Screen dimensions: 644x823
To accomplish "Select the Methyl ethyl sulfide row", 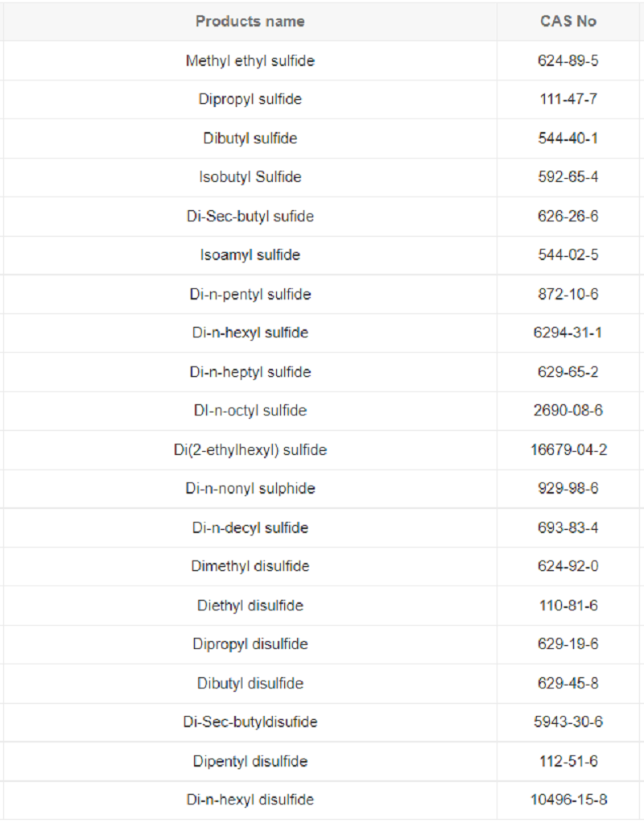I will coord(322,61).
